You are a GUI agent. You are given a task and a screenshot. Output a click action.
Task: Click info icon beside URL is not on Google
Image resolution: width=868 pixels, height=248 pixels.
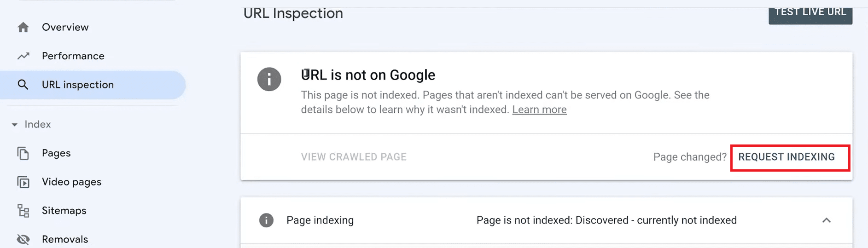tap(269, 79)
